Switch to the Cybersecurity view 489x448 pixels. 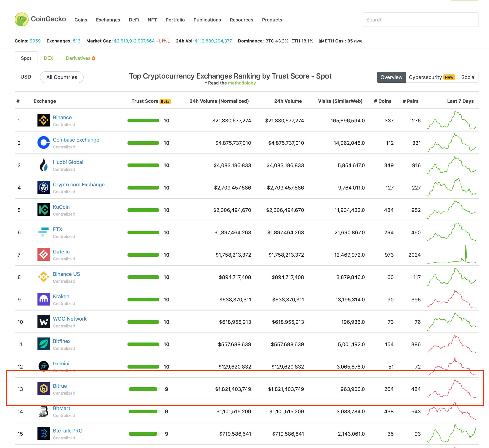click(x=432, y=77)
